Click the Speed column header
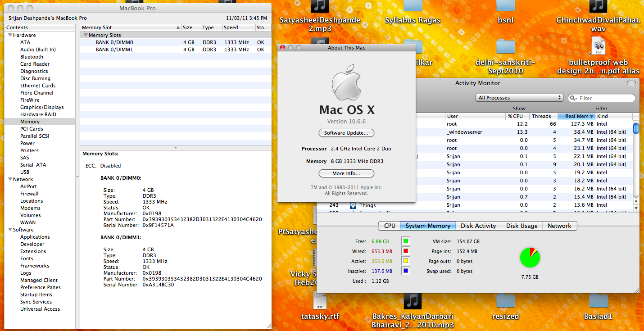644x331 pixels. click(x=238, y=27)
